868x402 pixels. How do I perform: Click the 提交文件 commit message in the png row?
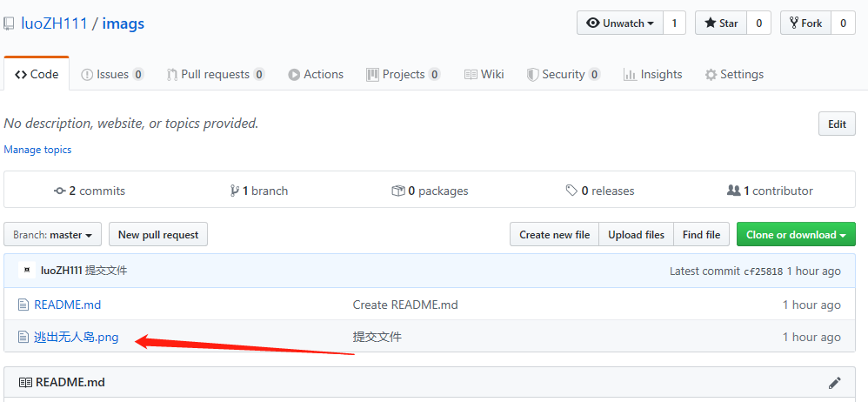tap(377, 337)
